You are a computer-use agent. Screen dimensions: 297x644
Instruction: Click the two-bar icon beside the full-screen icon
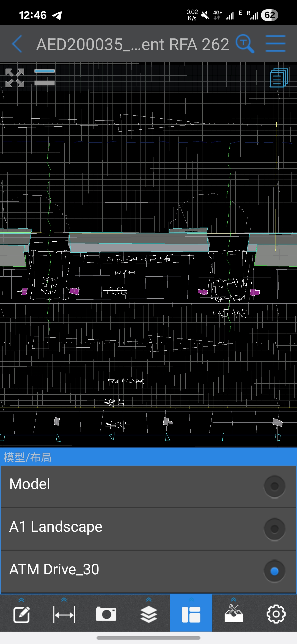pos(44,77)
